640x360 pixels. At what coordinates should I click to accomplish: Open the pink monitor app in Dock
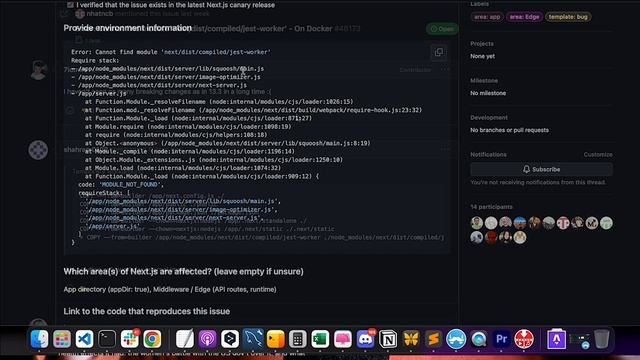[x=343, y=339]
